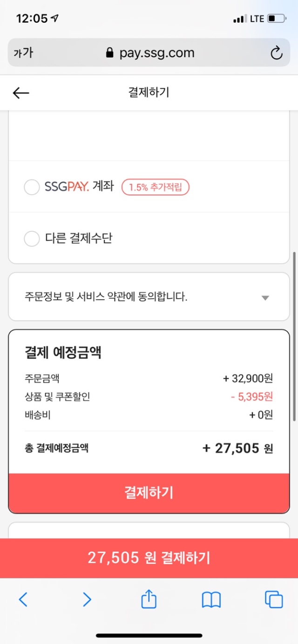The width and height of the screenshot is (298, 644).
Task: Tap the bottom 27,505 원 결제하기 bar
Action: [x=149, y=558]
